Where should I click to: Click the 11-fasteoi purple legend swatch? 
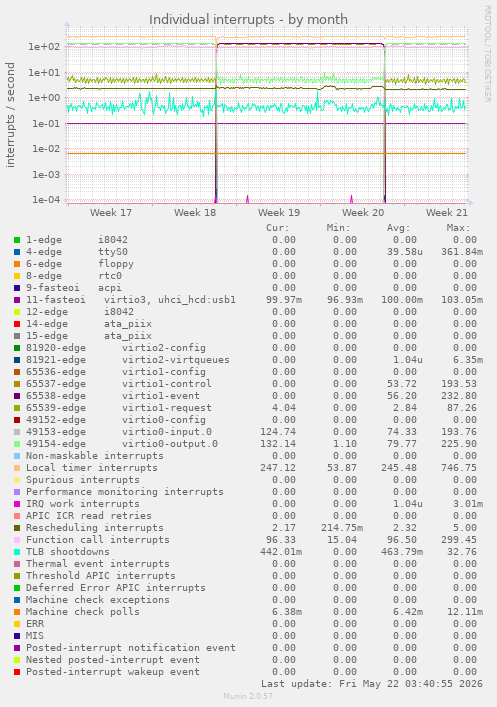[x=17, y=299]
